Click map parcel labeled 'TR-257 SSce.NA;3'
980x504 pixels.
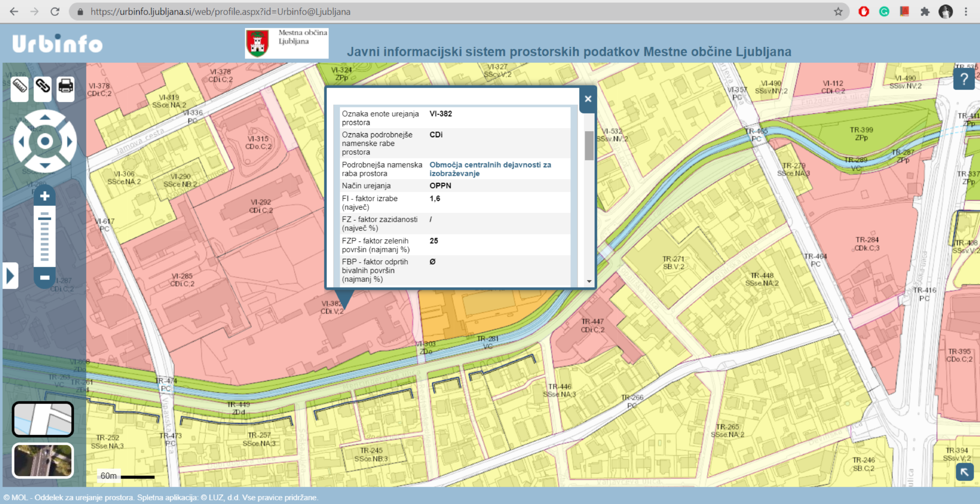click(259, 439)
